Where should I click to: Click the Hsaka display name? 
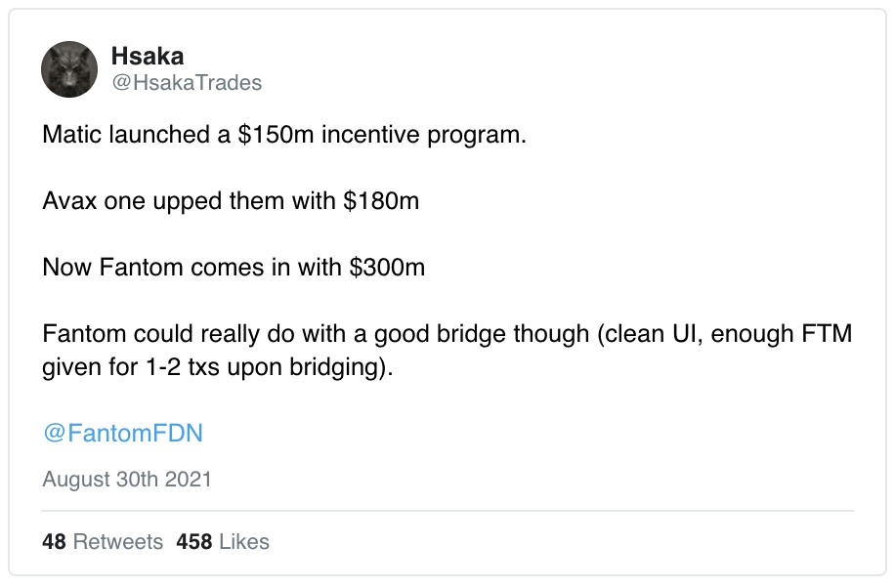[x=148, y=56]
